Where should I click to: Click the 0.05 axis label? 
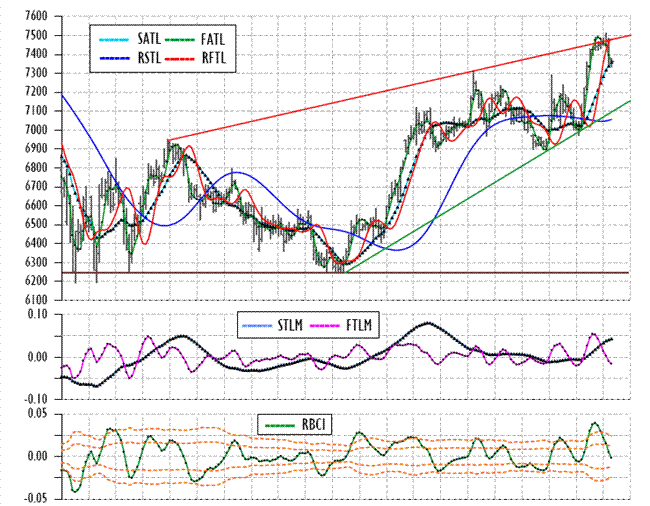(38, 414)
